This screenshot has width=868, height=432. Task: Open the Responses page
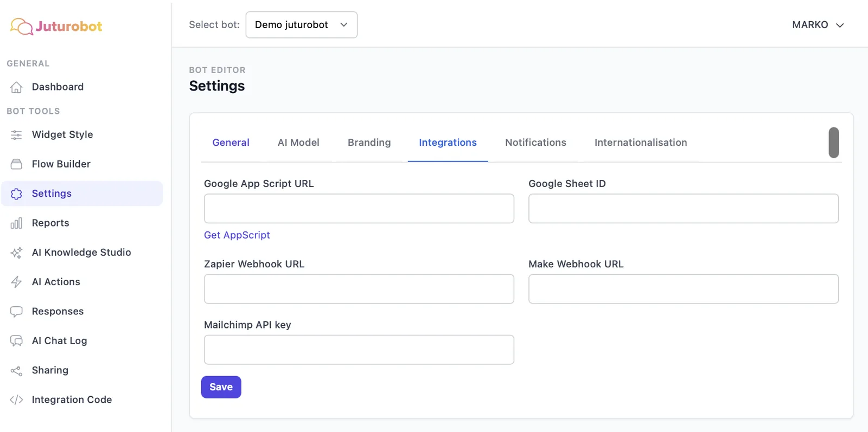[82, 312]
